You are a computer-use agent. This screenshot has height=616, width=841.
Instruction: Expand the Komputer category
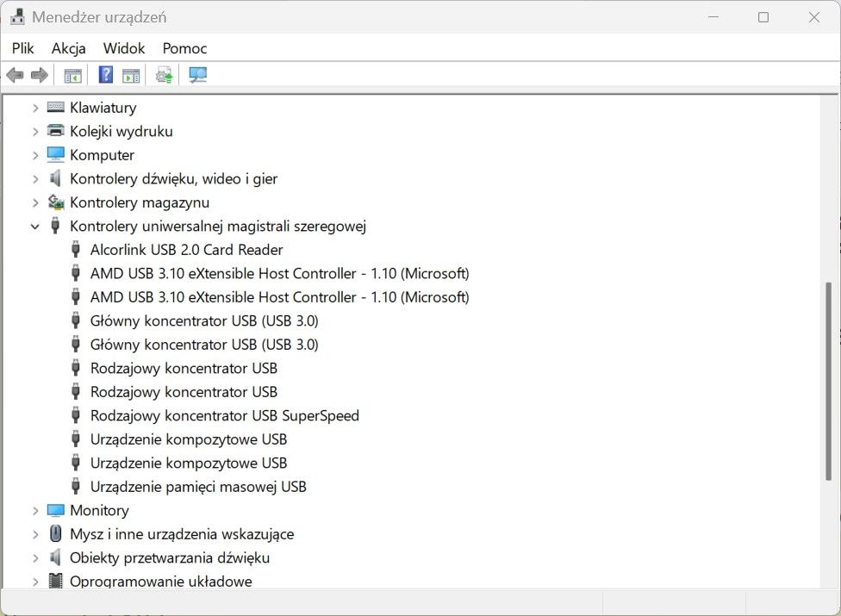[35, 155]
